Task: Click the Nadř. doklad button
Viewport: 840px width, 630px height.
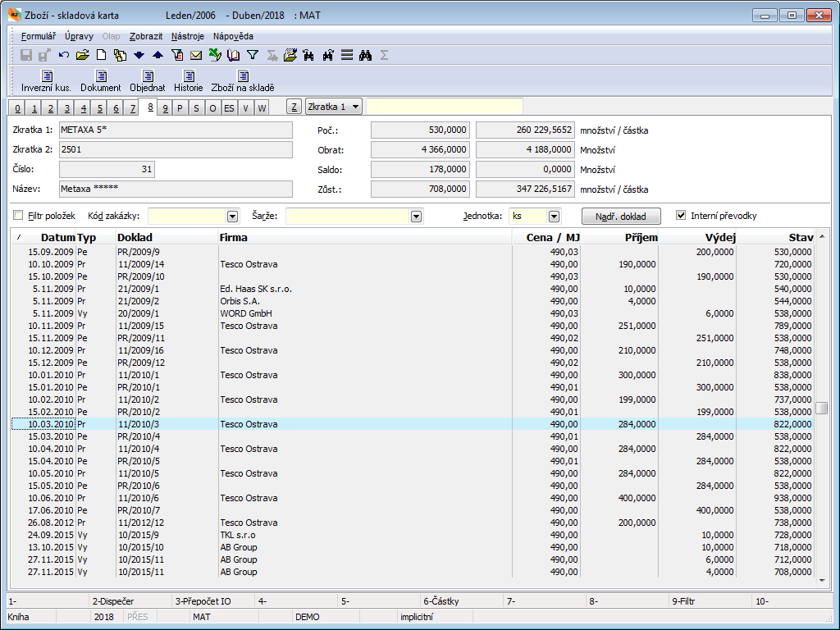Action: tap(620, 217)
